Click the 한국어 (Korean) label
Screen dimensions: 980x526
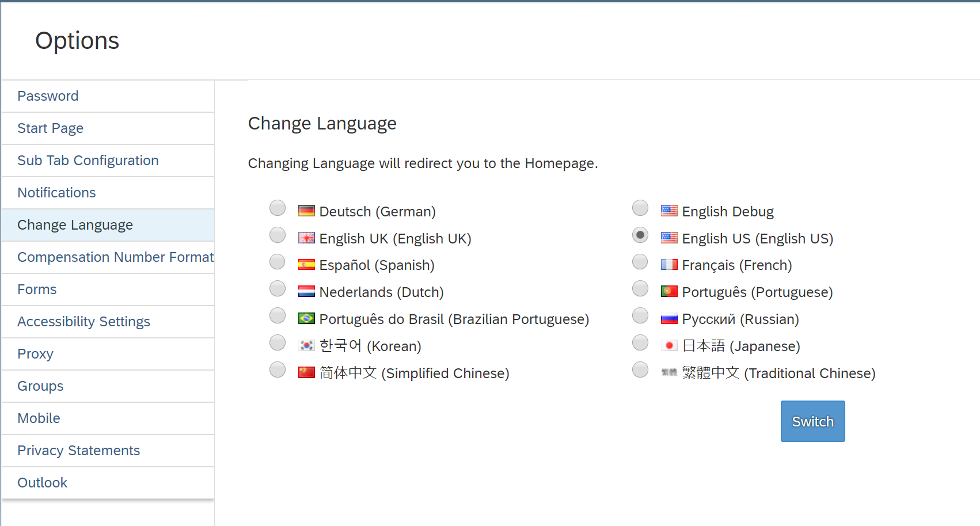coord(370,346)
